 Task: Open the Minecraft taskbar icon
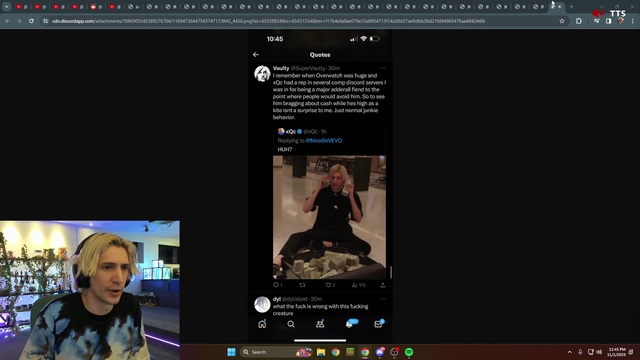[x=350, y=352]
